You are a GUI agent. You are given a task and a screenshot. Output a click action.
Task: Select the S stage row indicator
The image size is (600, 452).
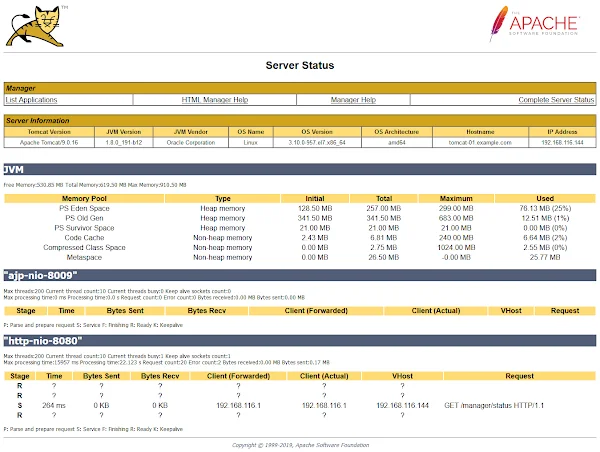coord(20,405)
